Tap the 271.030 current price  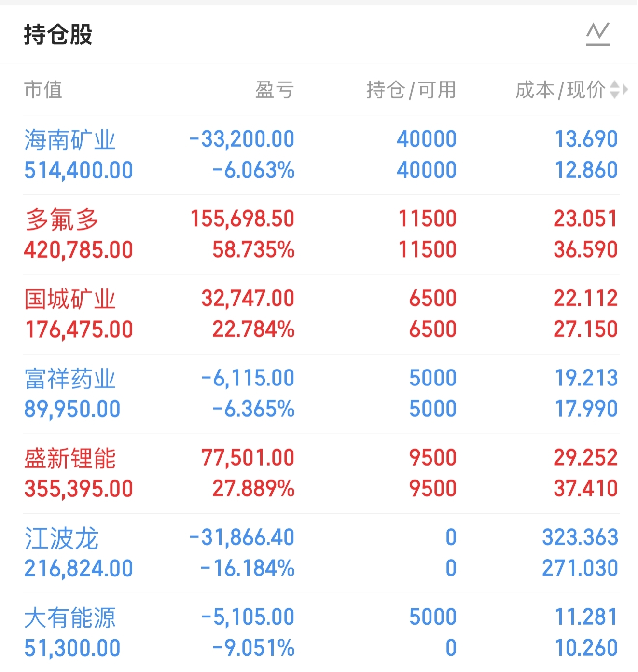pyautogui.click(x=580, y=568)
